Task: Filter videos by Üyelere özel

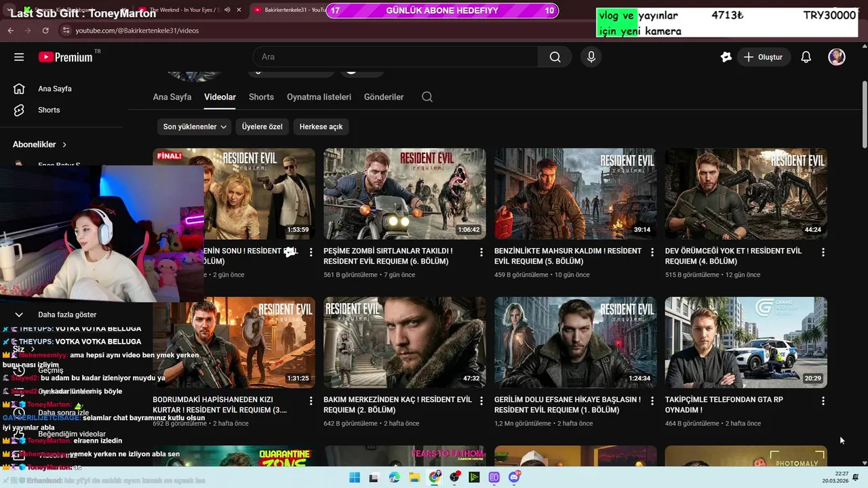Action: (262, 127)
